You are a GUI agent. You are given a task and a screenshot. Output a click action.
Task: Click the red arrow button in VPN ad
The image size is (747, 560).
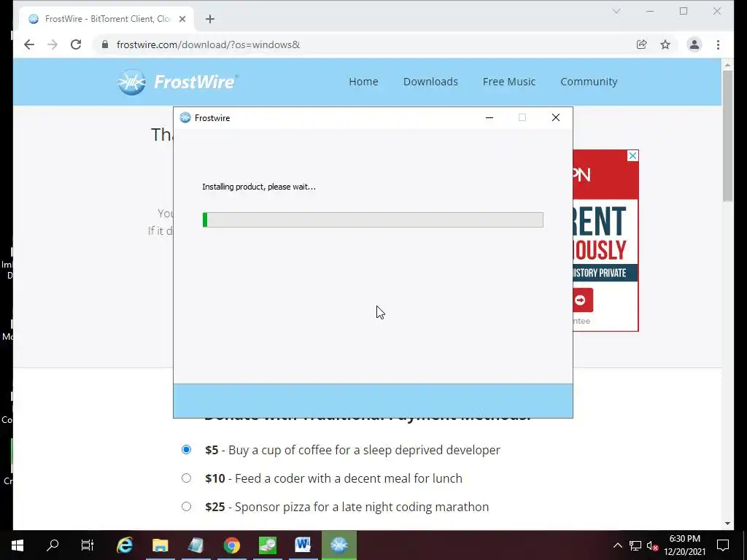582,300
